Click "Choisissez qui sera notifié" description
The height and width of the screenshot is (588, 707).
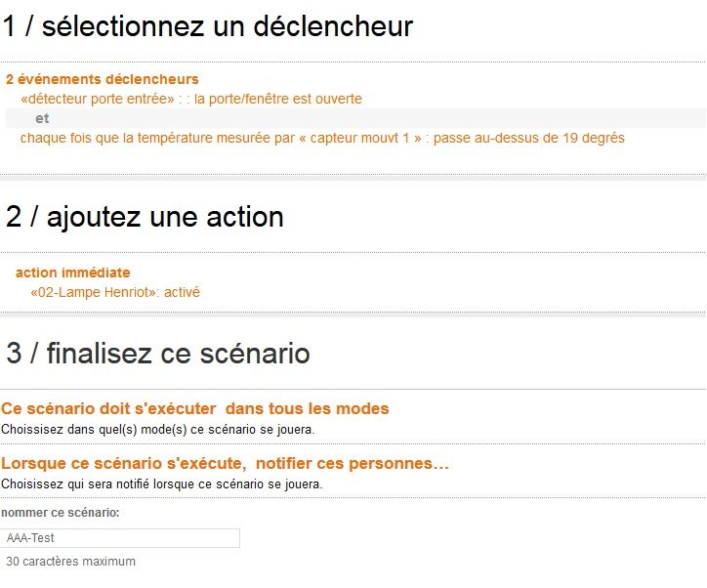click(x=161, y=483)
